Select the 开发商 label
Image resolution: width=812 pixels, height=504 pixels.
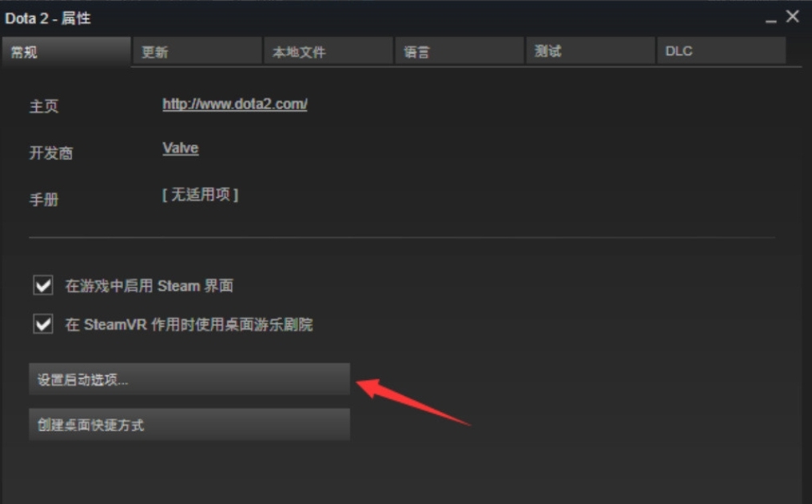51,153
